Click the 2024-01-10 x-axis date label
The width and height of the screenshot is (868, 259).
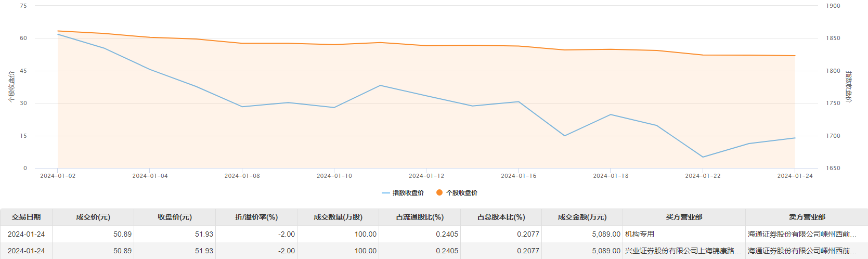334,176
